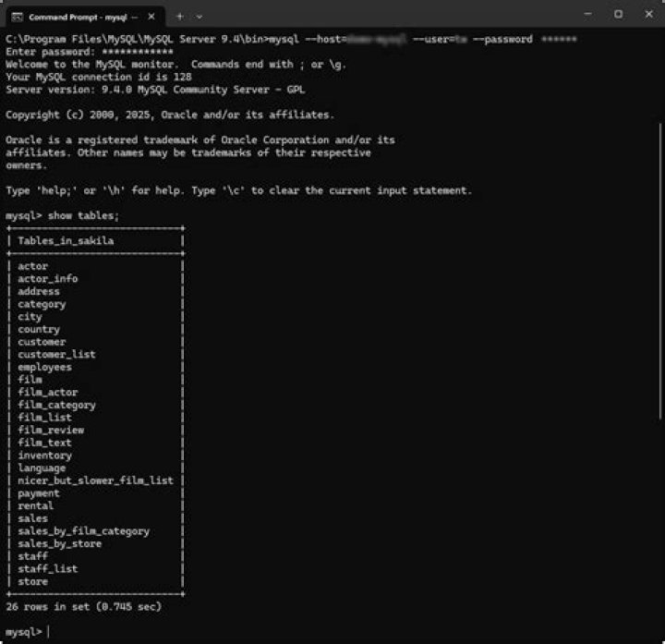Click the nicer_but_slower_film_list row
665x644 pixels.
point(95,480)
